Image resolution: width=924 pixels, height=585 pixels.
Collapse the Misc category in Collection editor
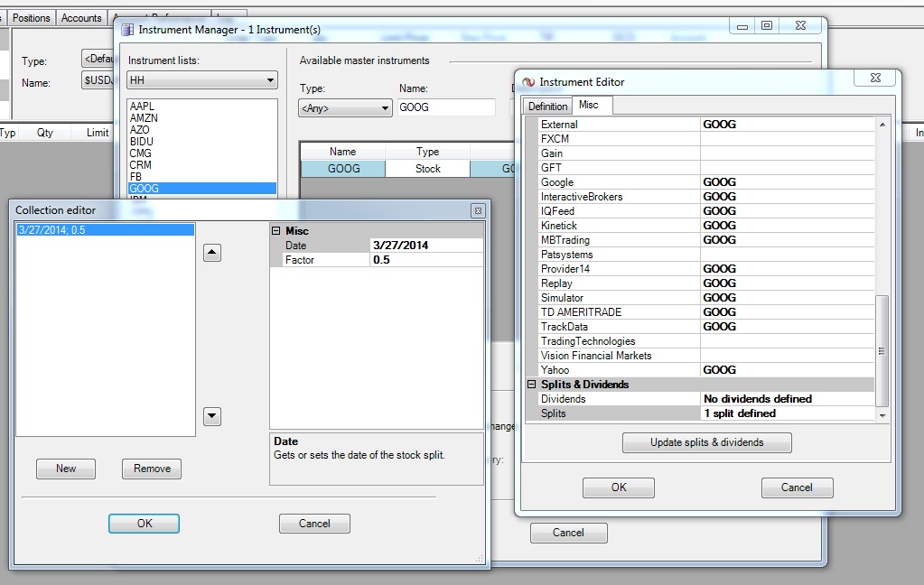coord(275,231)
